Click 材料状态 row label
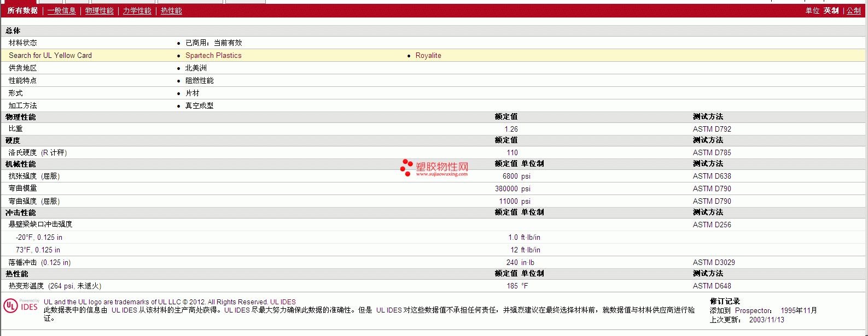The width and height of the screenshot is (868, 336). click(x=23, y=43)
